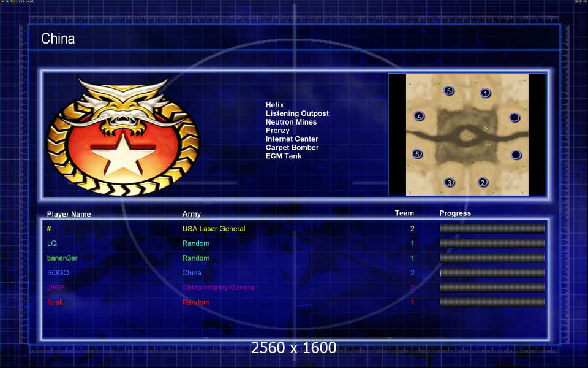Click the ECM Tank entry
Screen dimensions: 588x368
284,156
